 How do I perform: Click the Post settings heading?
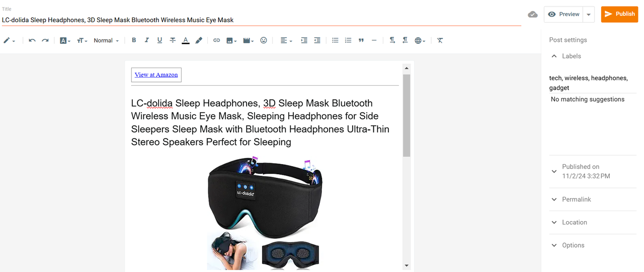(x=568, y=40)
